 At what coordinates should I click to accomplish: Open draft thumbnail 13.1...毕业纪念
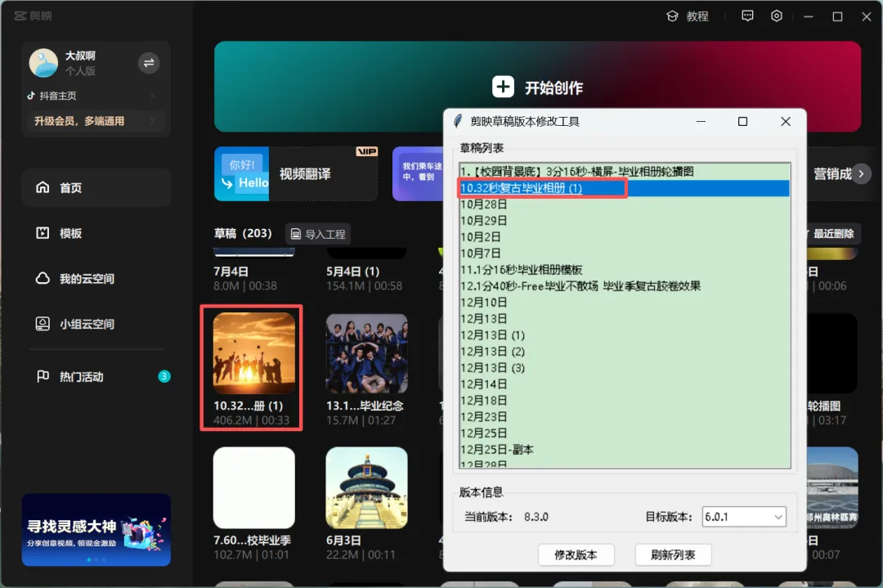(x=366, y=353)
